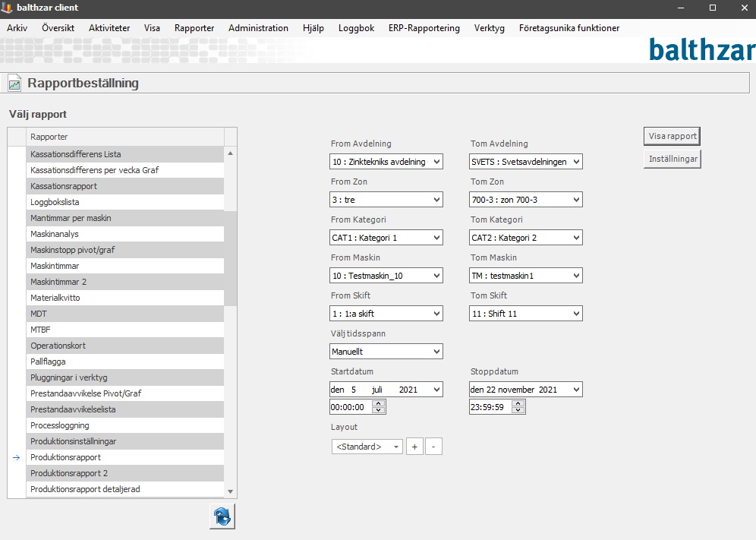This screenshot has height=540, width=756.
Task: Select the Maskinanalys report
Action: pos(125,234)
